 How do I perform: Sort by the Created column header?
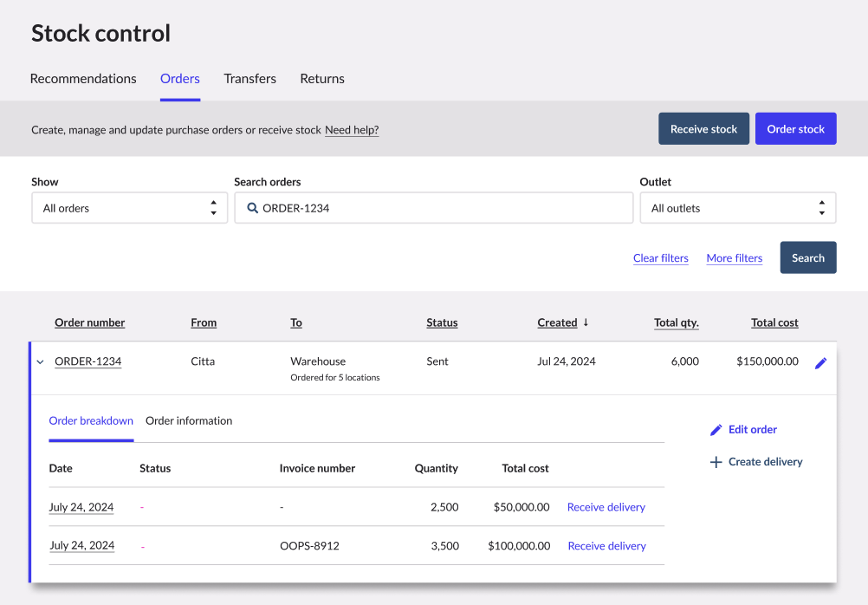[x=558, y=322]
